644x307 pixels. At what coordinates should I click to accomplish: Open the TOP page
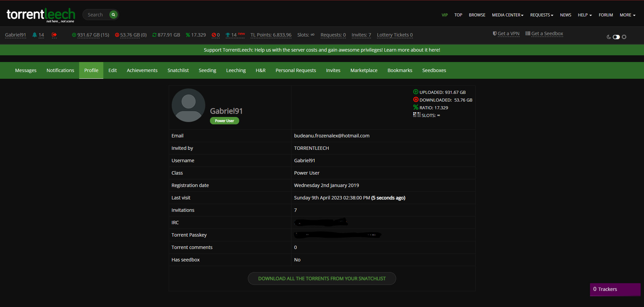(458, 15)
